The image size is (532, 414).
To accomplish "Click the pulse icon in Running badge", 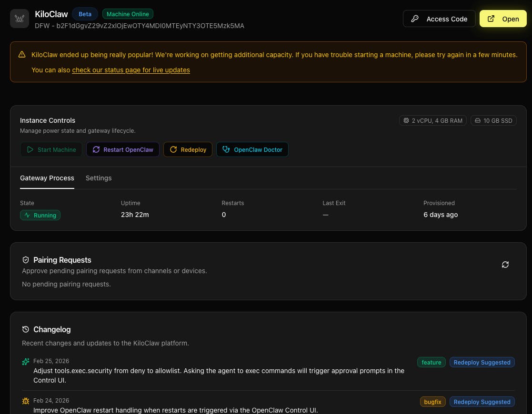I will tap(27, 215).
